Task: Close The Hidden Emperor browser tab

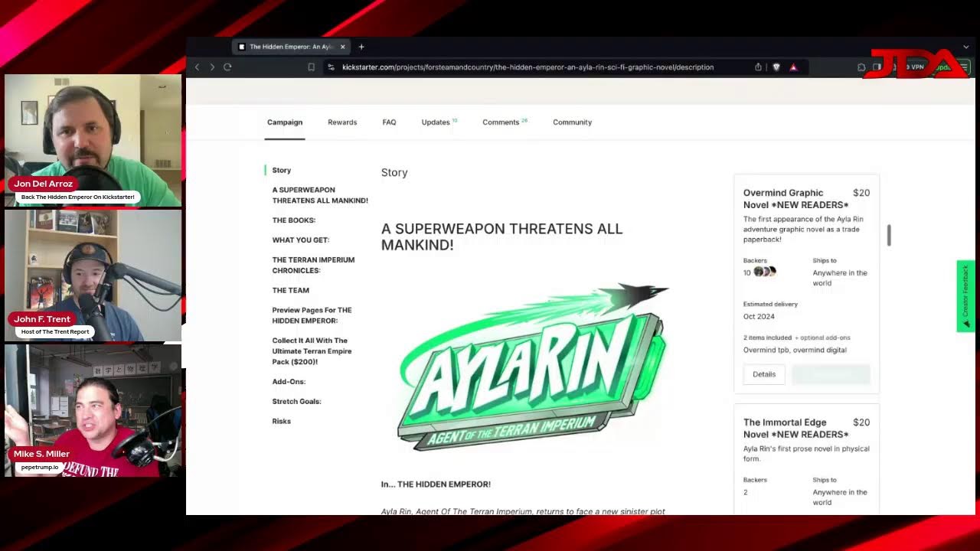Action: coord(342,47)
